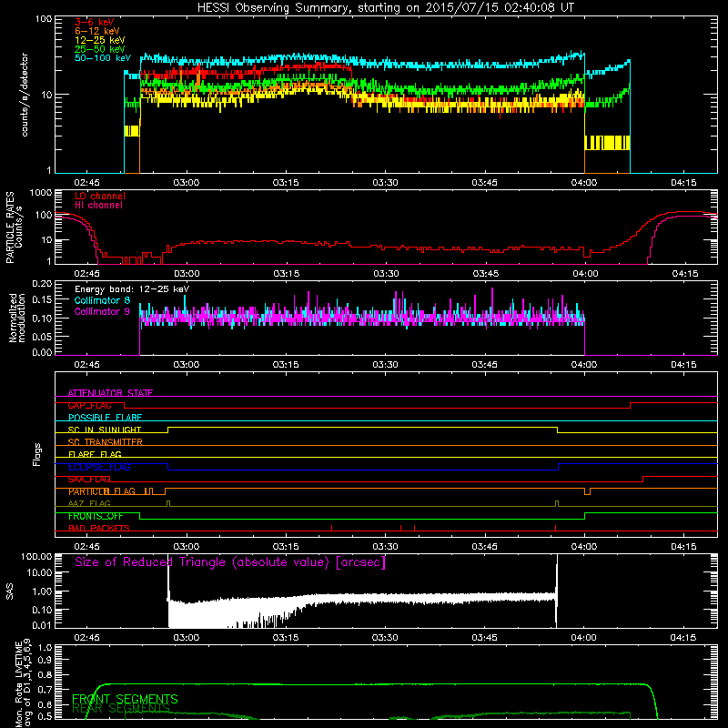The image size is (728, 728).
Task: Select the red 3-6 keV legend label
Action: (x=94, y=22)
